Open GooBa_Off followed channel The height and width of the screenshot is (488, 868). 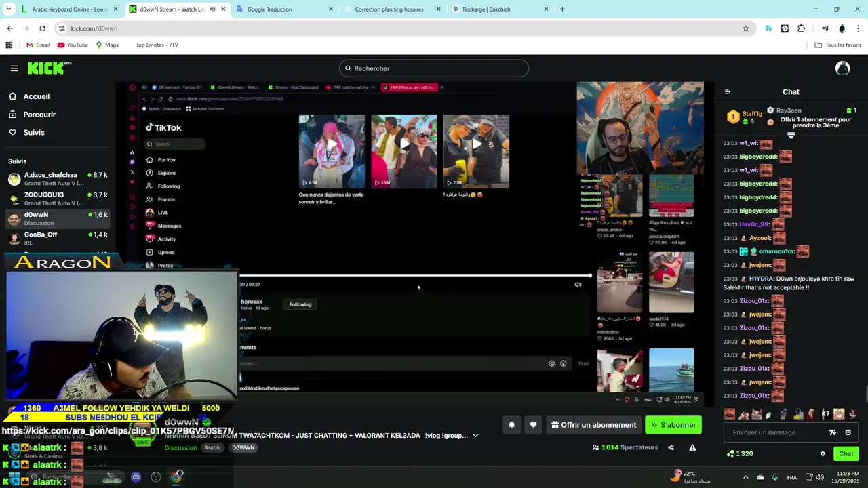click(58, 239)
